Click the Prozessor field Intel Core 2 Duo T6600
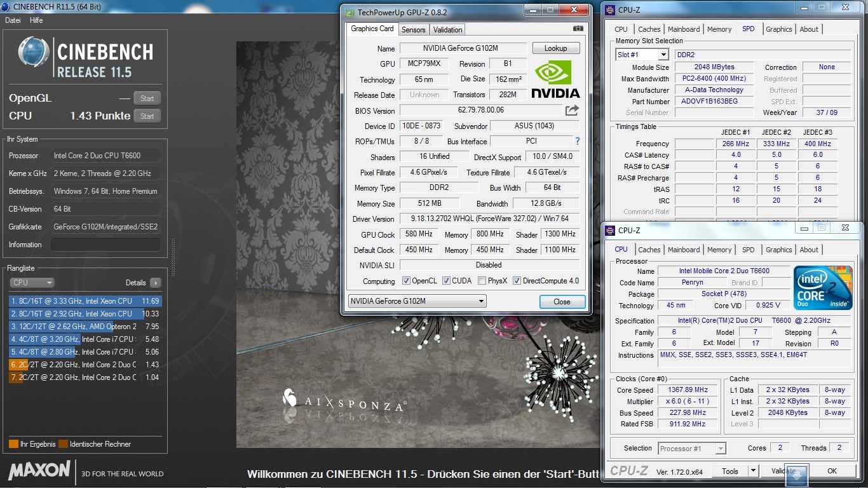Viewport: 868px width, 488px height. click(x=105, y=156)
